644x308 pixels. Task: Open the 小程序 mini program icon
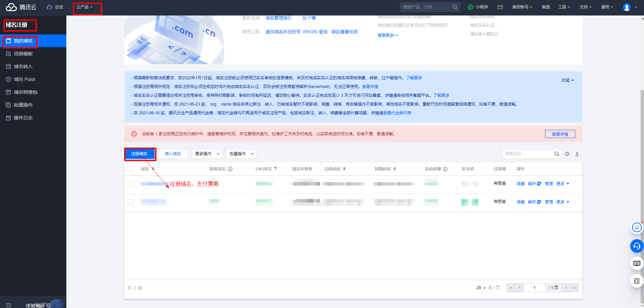click(471, 7)
